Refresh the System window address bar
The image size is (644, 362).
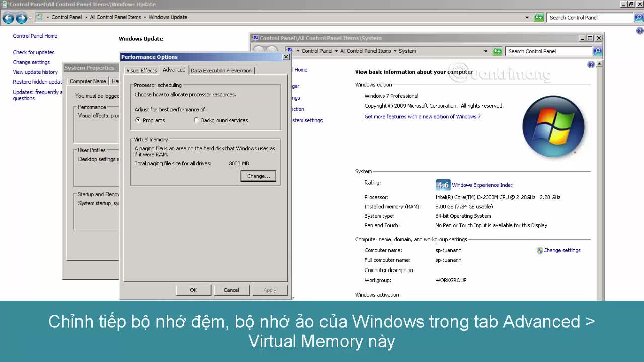pyautogui.click(x=497, y=51)
